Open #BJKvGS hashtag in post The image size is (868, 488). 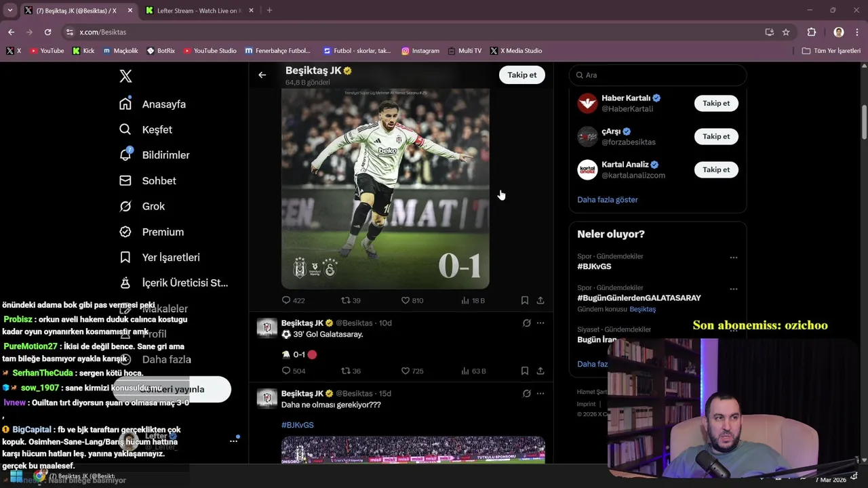tap(298, 425)
